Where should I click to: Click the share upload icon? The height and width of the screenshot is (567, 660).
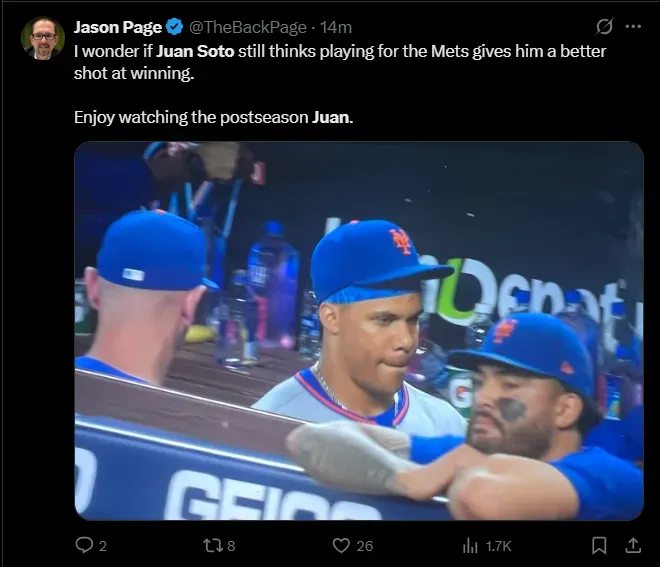click(632, 545)
